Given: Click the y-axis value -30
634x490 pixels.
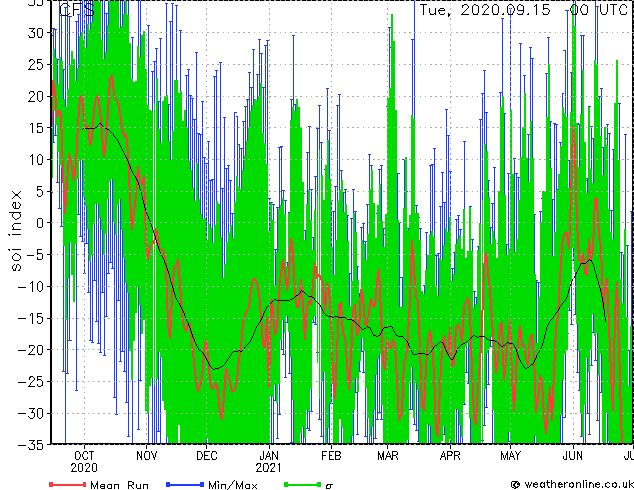Looking at the screenshot, I should tap(32, 413).
